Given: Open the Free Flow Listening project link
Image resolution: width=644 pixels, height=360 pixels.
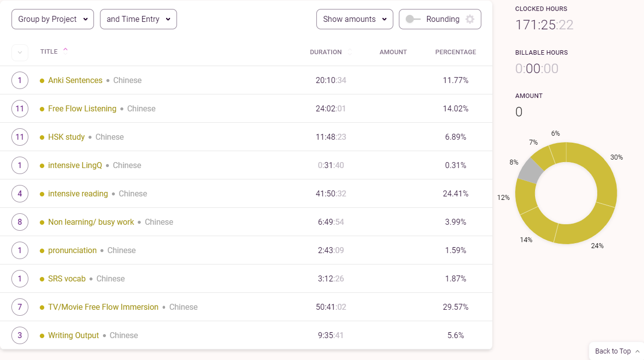Looking at the screenshot, I should (x=82, y=109).
